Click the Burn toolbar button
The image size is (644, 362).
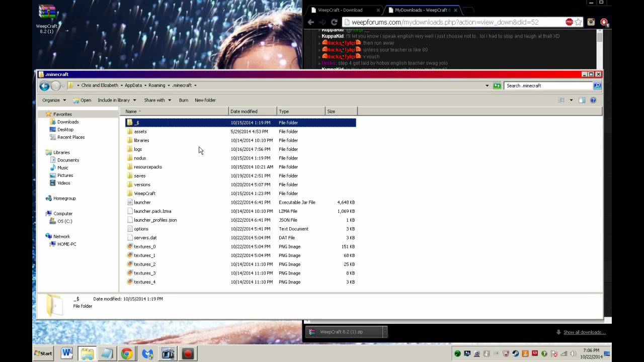pos(184,100)
